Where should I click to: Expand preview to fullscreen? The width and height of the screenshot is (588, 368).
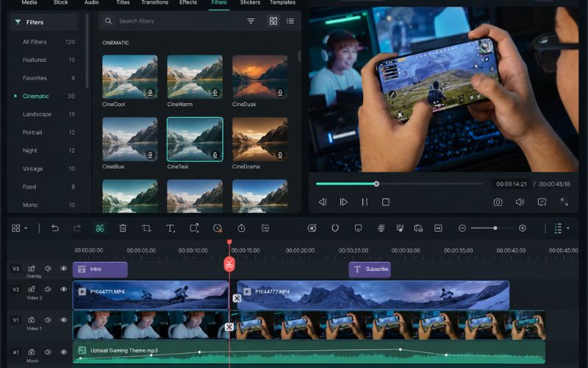pyautogui.click(x=564, y=202)
